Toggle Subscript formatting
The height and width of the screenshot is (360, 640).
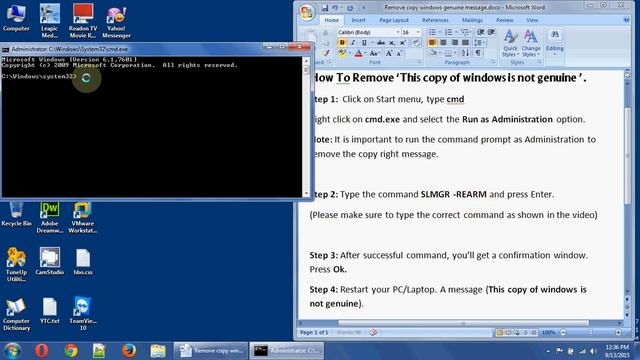coord(392,43)
